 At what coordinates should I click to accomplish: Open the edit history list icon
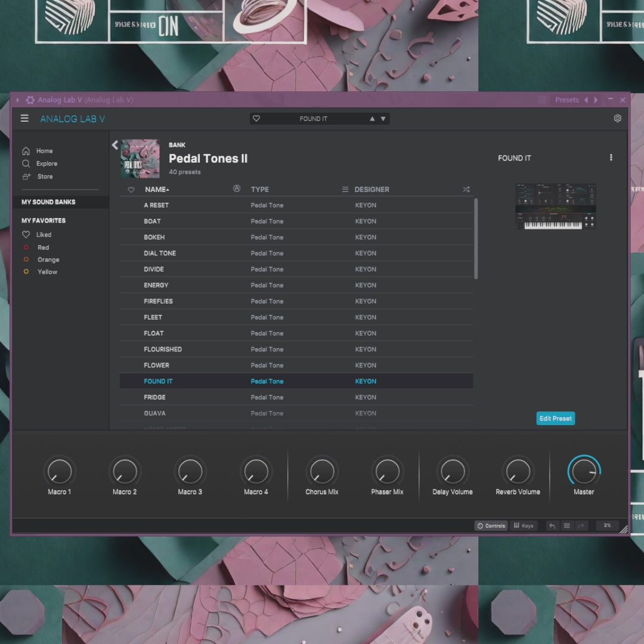click(566, 525)
